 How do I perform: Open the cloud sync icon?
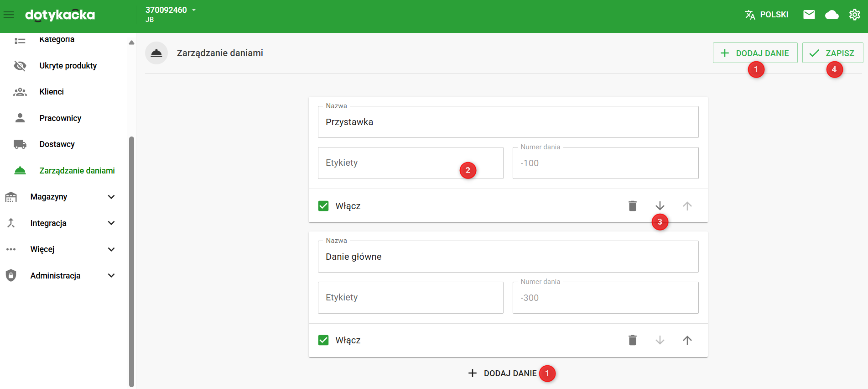[832, 15]
